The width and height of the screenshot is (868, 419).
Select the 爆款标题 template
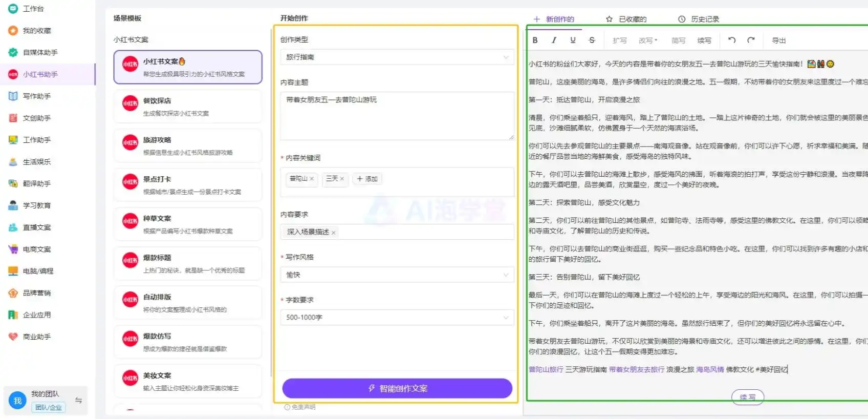coord(188,264)
